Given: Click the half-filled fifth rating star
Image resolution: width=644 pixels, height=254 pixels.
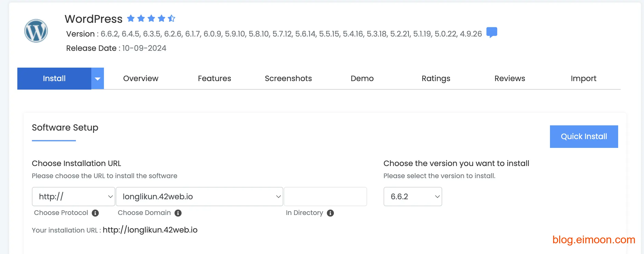Looking at the screenshot, I should [x=172, y=18].
